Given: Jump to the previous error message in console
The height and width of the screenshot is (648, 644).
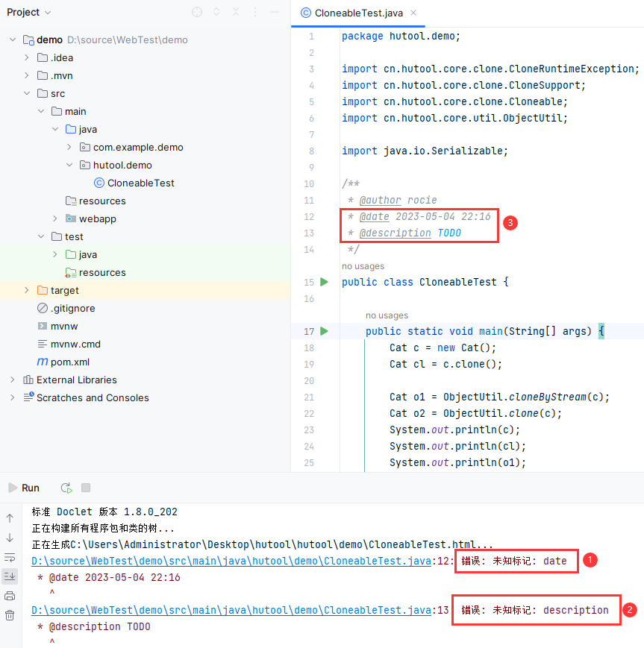Looking at the screenshot, I should (x=9, y=517).
